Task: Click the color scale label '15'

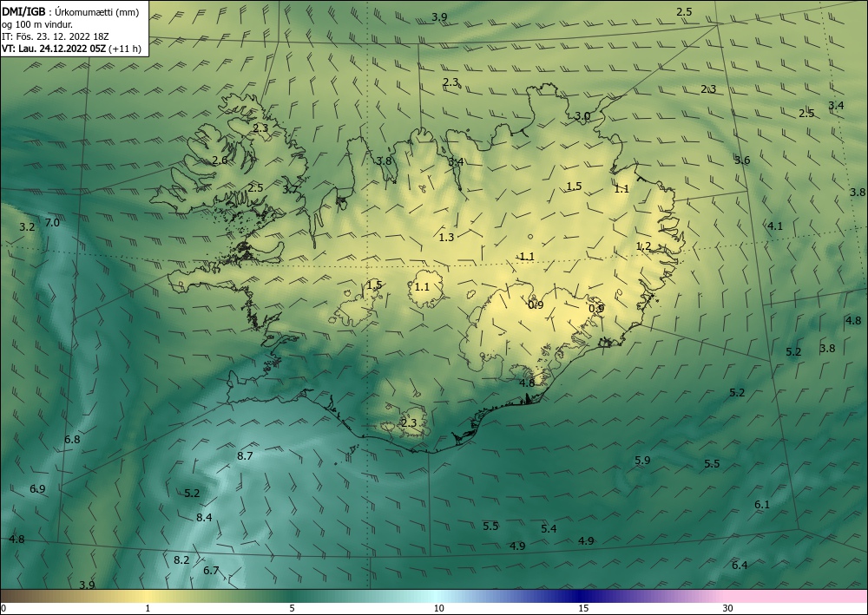Action: 583,608
